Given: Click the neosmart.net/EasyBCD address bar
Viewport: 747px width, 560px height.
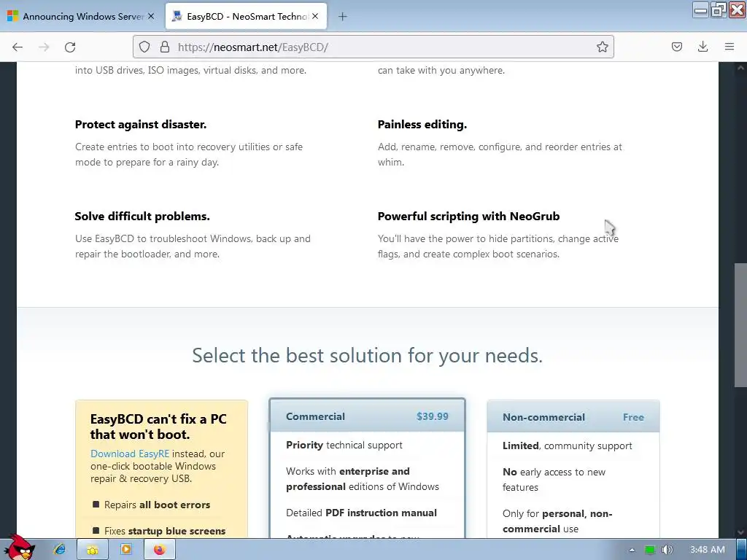Looking at the screenshot, I should [x=373, y=47].
